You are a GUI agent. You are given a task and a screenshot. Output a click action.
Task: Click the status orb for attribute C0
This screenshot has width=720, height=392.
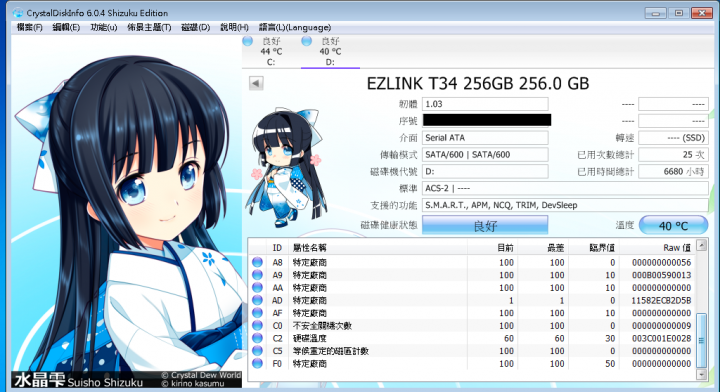click(257, 325)
